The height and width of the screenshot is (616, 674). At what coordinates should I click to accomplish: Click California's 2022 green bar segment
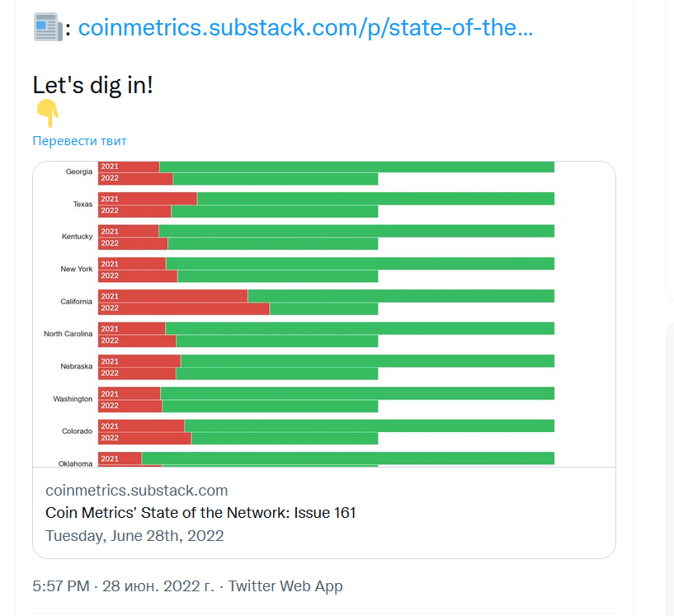click(x=323, y=308)
